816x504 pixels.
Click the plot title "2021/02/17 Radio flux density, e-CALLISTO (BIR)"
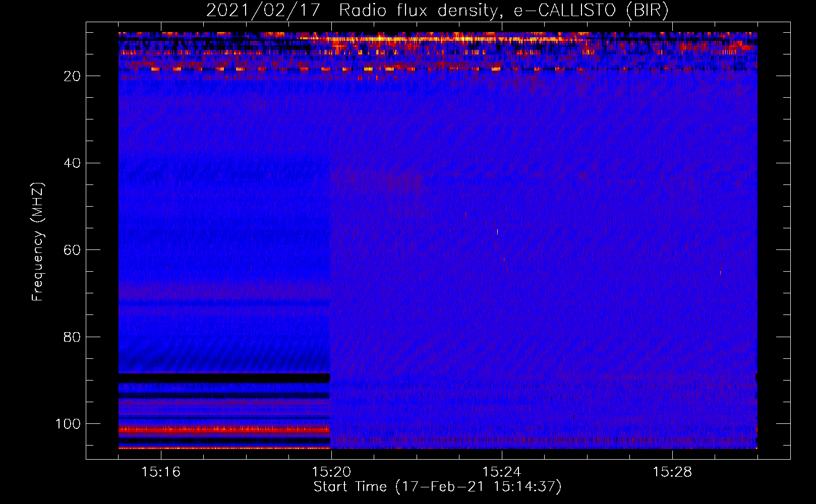click(437, 10)
